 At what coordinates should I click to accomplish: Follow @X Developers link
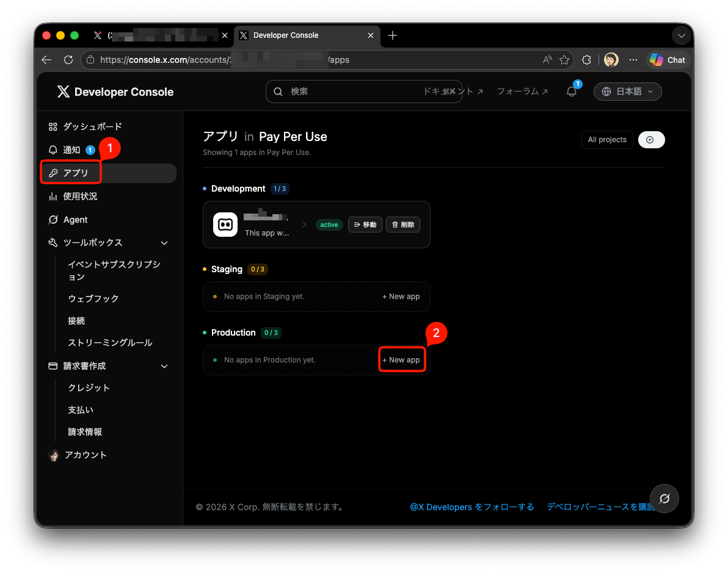point(471,507)
